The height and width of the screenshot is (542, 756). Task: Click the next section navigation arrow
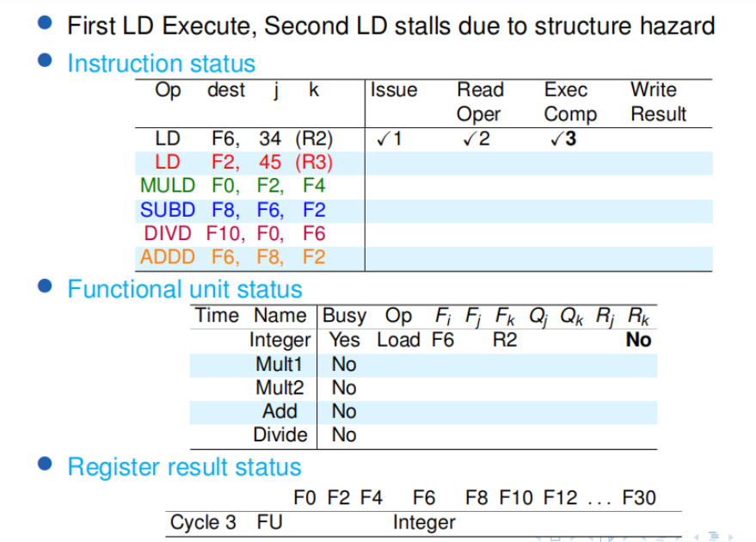click(730, 537)
